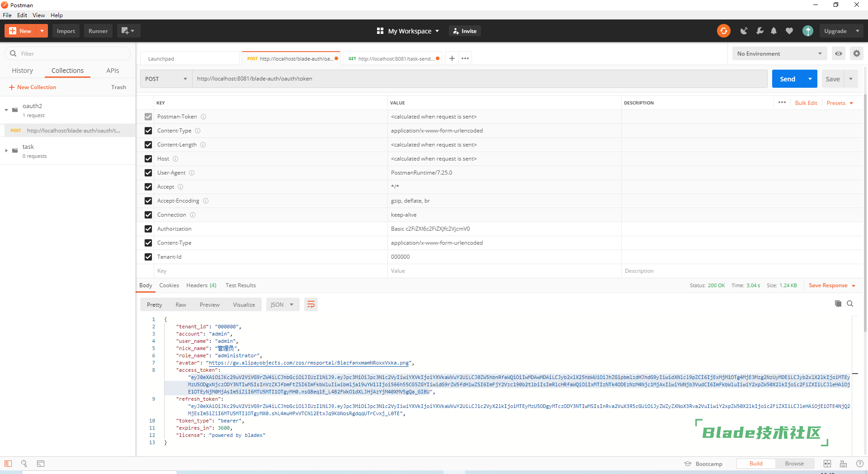Click the Bulk Edit link

[806, 103]
